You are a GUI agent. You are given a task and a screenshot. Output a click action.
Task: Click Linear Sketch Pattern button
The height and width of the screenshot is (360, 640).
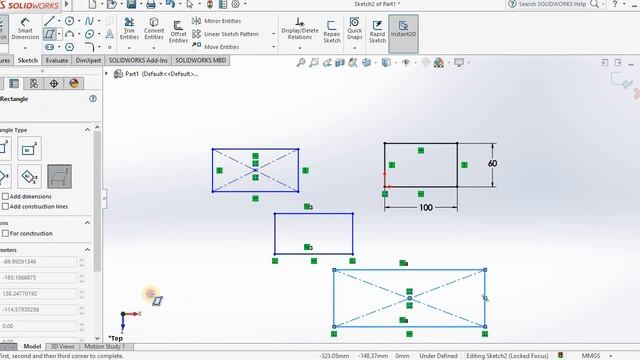pos(226,34)
